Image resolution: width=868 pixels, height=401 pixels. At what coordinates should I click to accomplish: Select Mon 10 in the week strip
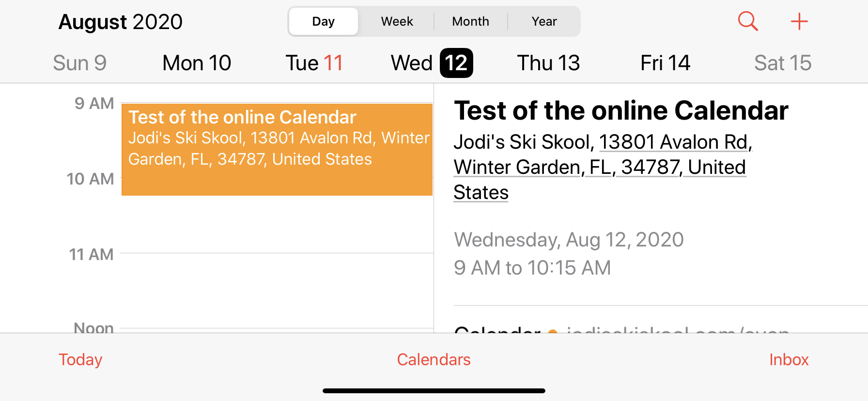(x=197, y=63)
